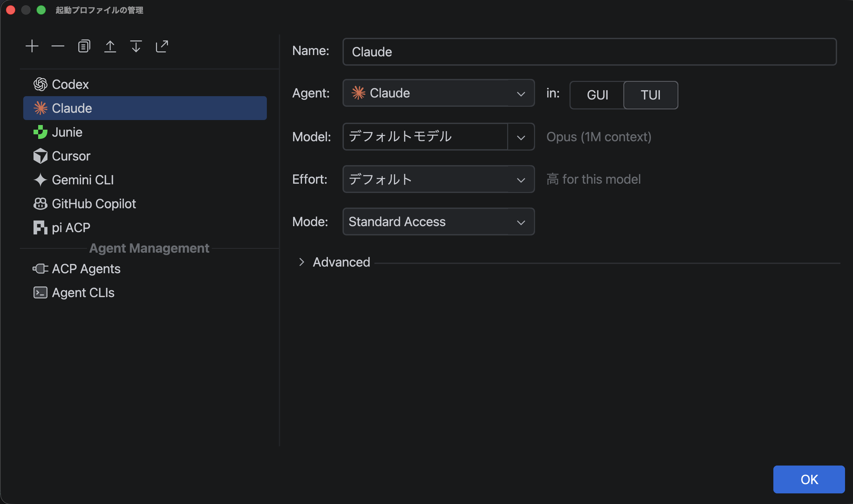Click the pi ACP icon
The height and width of the screenshot is (504, 853).
pyautogui.click(x=40, y=227)
